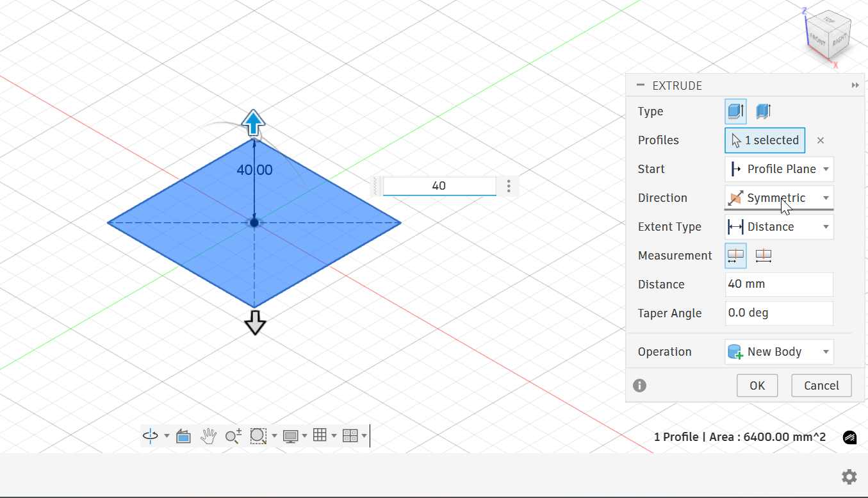Click the 'Taper Angle' label
868x498 pixels.
pos(670,313)
